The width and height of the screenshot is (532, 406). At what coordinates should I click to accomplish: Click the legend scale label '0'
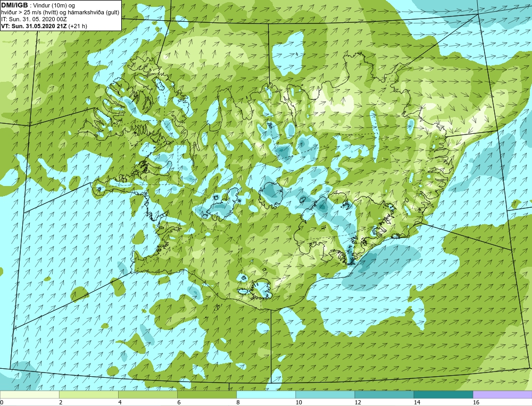(x=2, y=403)
